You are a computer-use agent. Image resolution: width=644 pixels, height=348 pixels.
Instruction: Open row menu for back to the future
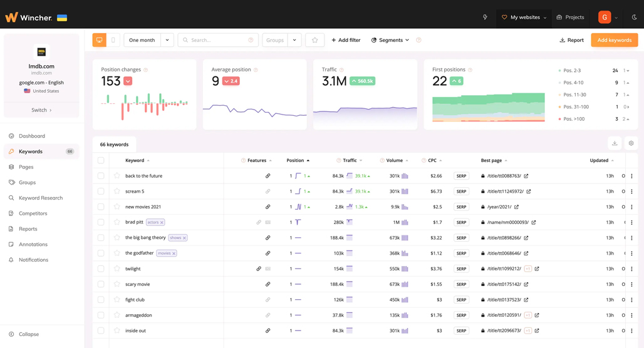[631, 176]
